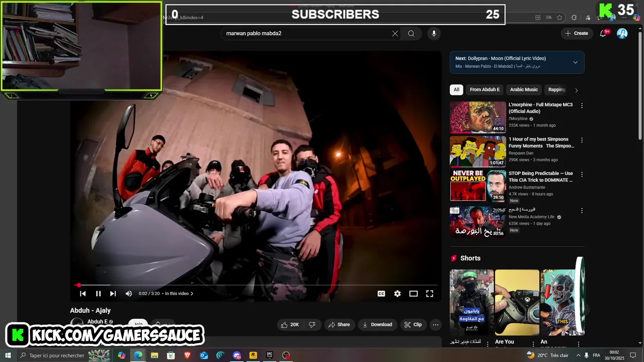Open Microsoft Edge from the taskbar

138,355
